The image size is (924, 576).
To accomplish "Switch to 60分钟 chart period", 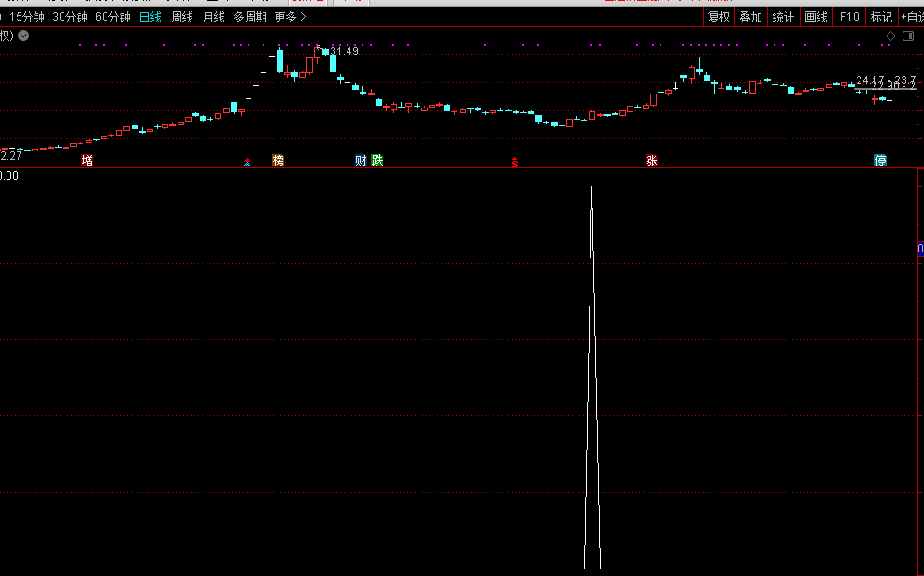I will tap(113, 17).
